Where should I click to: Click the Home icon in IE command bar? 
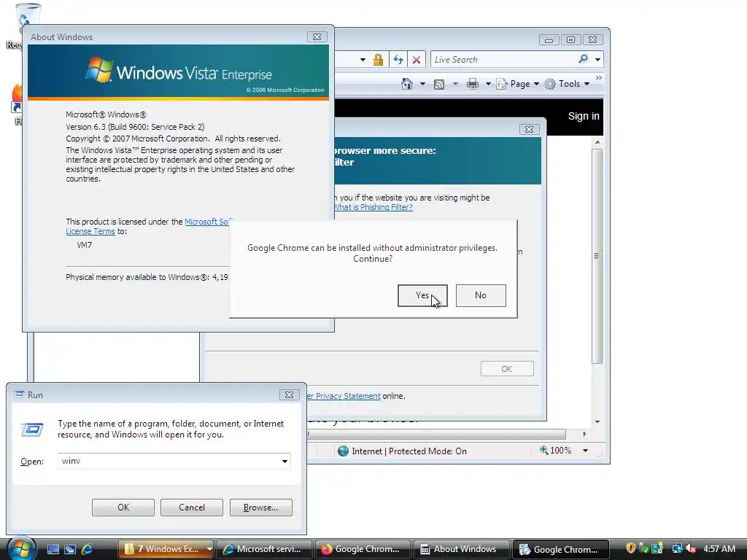(x=407, y=84)
